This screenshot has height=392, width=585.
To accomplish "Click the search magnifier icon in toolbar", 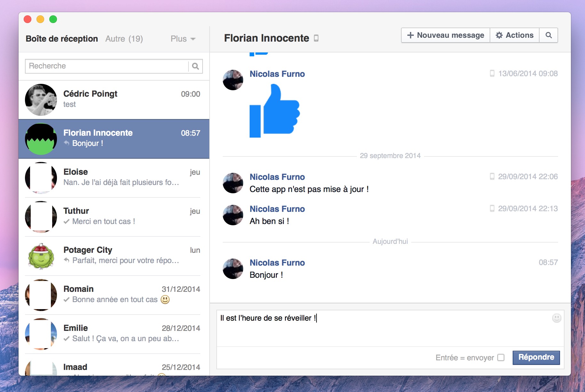I will [x=549, y=35].
